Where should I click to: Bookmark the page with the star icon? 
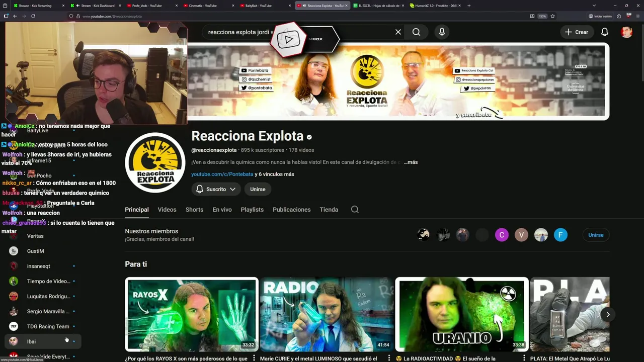[x=552, y=16]
